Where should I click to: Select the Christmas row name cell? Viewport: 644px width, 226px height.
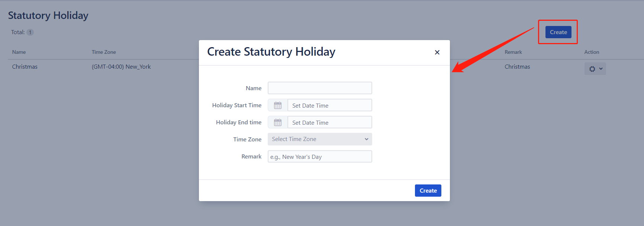(x=25, y=67)
